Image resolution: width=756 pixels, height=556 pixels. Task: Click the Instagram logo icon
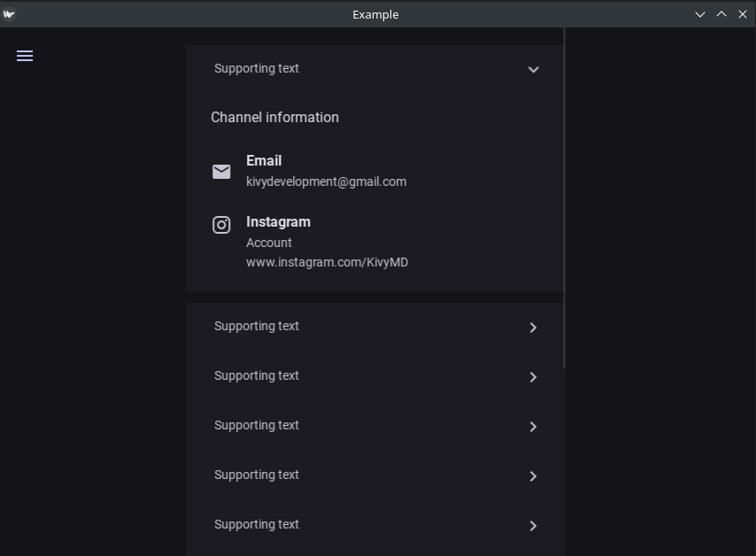pyautogui.click(x=221, y=225)
